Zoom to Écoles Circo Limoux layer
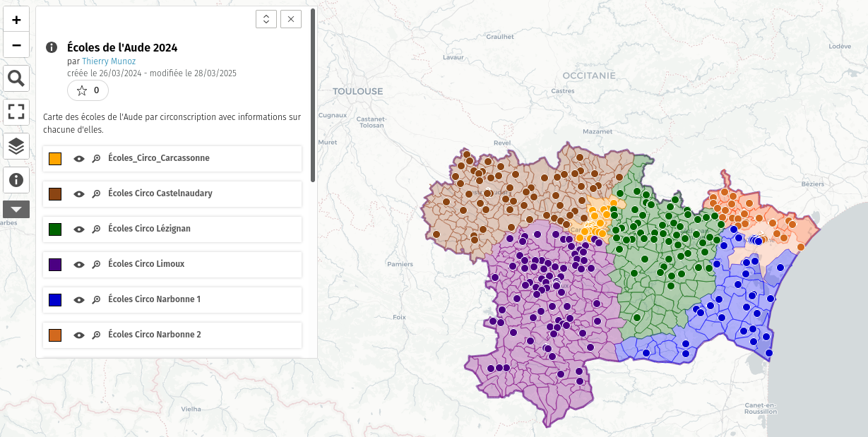The height and width of the screenshot is (437, 868). coord(96,265)
